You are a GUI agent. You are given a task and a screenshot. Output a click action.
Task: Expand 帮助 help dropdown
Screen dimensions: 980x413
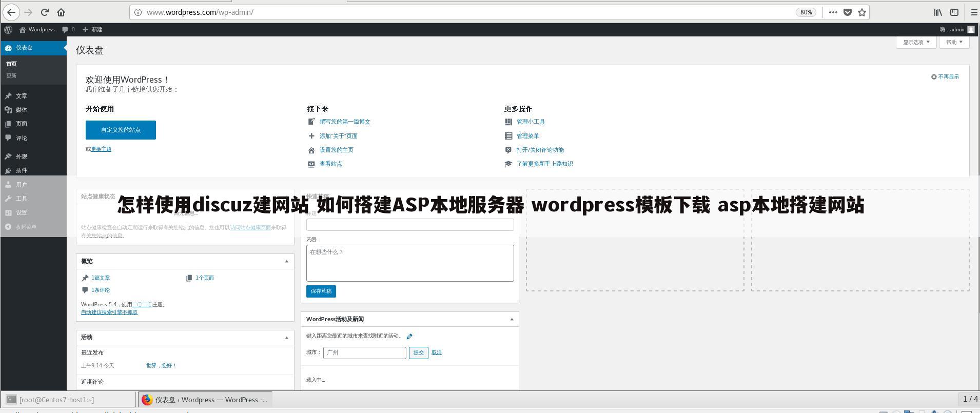pyautogui.click(x=954, y=42)
